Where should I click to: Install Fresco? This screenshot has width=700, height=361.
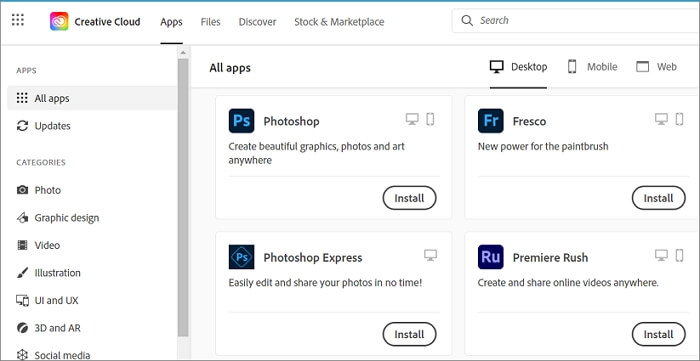[x=658, y=198]
